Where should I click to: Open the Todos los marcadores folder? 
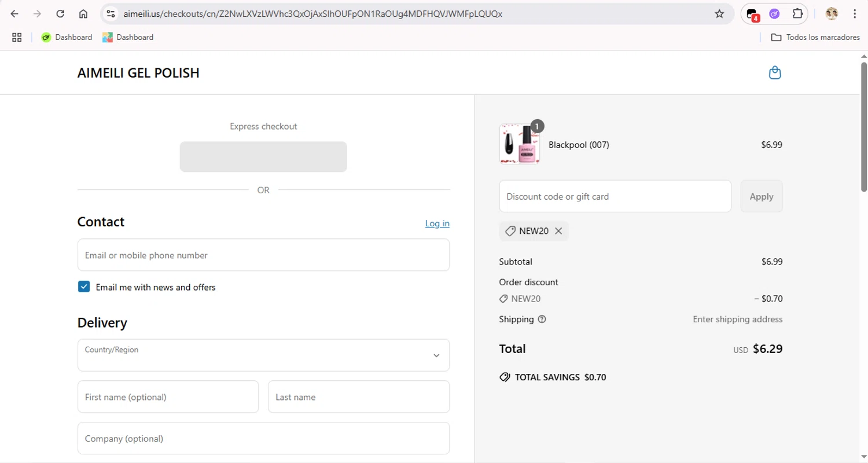click(x=815, y=37)
